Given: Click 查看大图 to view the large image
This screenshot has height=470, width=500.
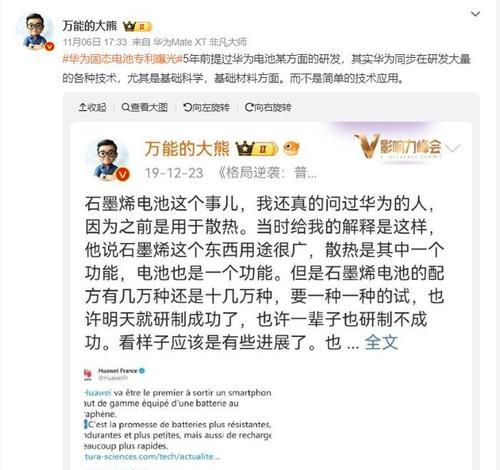Looking at the screenshot, I should tap(144, 107).
